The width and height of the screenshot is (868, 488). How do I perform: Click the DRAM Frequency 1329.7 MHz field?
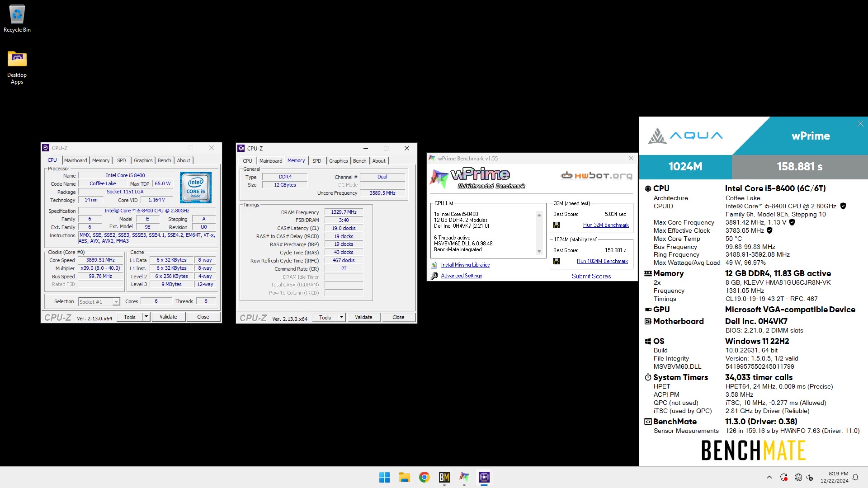click(344, 212)
